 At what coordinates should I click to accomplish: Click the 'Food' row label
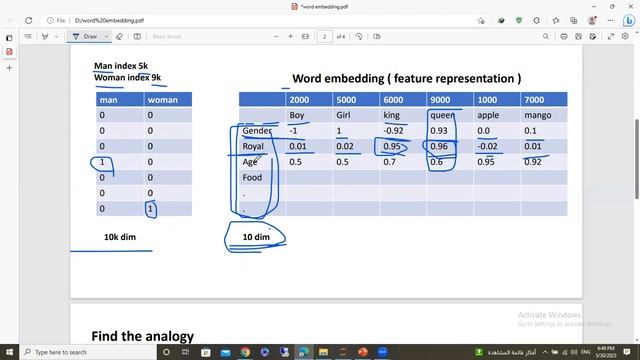252,178
